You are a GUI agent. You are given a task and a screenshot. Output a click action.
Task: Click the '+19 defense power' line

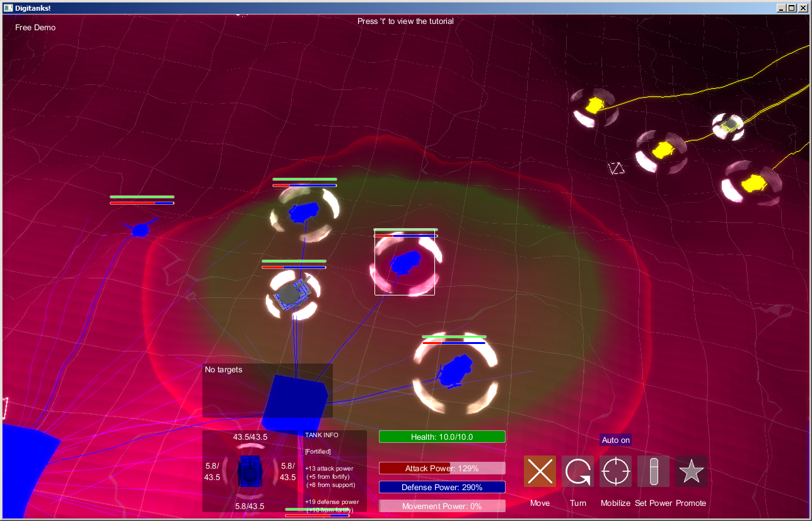click(332, 502)
